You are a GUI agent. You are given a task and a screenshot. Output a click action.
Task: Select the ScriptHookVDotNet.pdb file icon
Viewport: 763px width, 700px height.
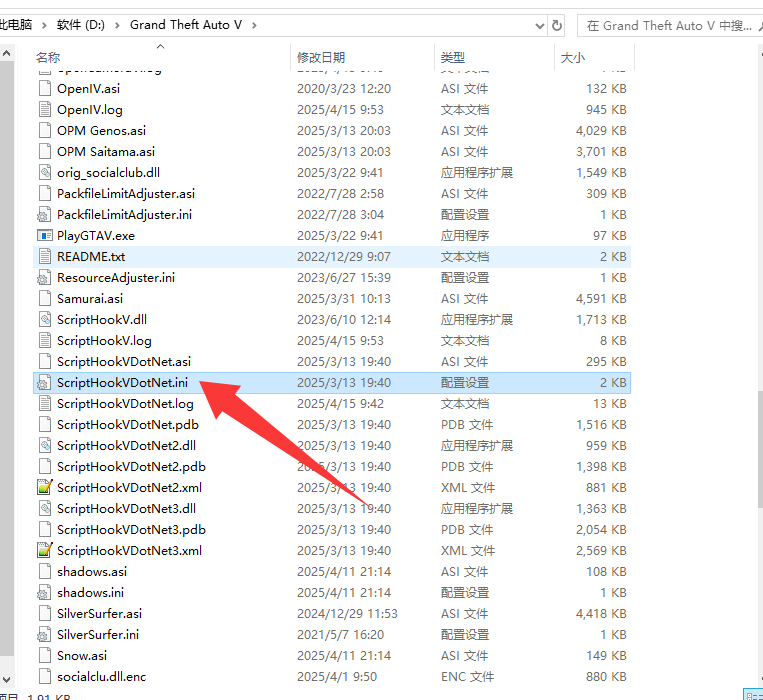(45, 424)
